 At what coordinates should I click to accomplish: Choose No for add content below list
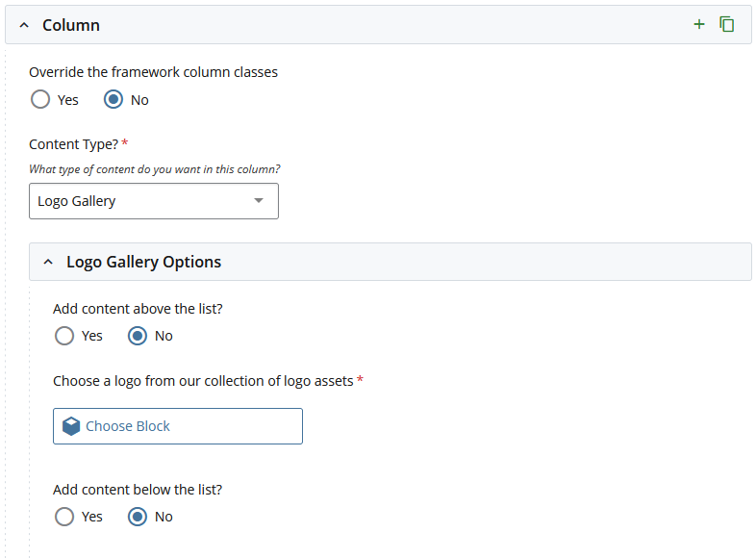click(x=138, y=517)
